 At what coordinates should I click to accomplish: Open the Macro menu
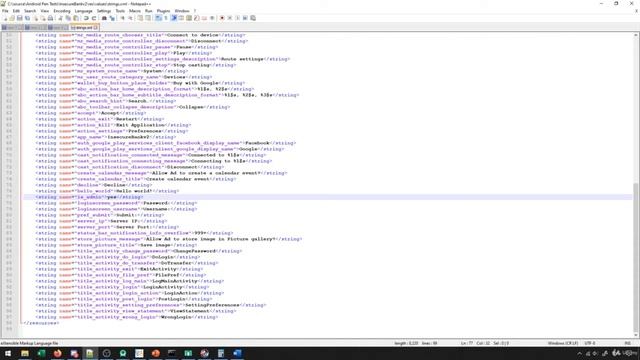[135, 11]
